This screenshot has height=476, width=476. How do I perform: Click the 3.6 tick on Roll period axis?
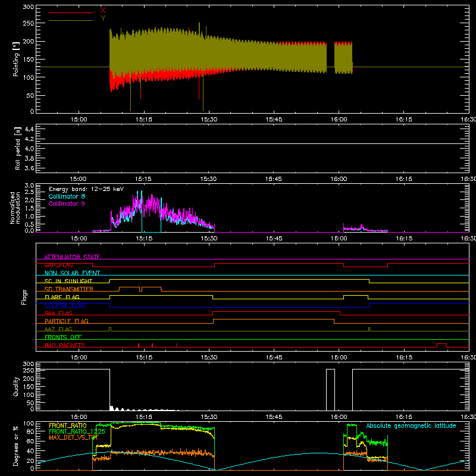[x=29, y=168]
